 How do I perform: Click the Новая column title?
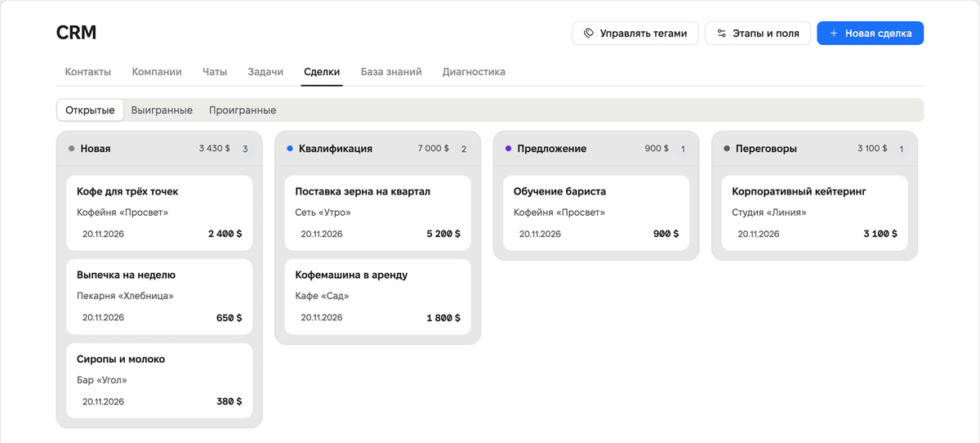tap(96, 149)
